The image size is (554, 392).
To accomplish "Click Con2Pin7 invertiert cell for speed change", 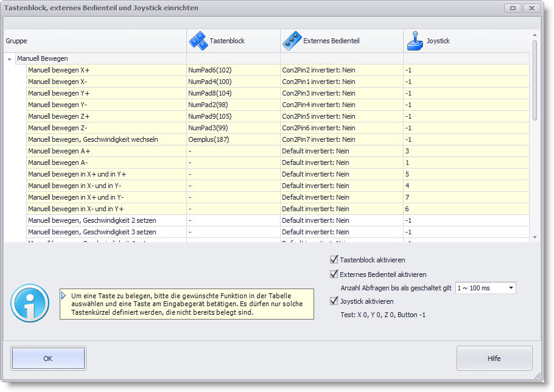I will pos(341,139).
